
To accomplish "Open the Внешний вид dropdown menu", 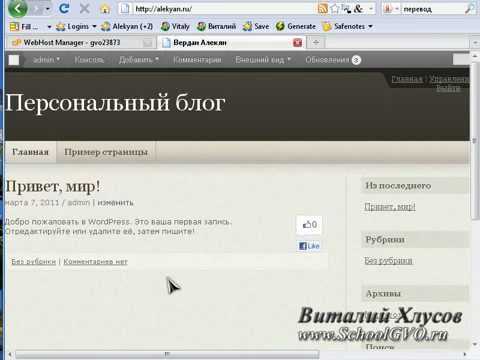I will coord(263,60).
